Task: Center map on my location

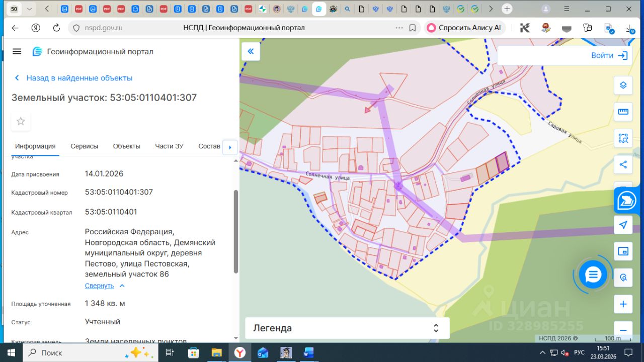Action: (x=623, y=225)
